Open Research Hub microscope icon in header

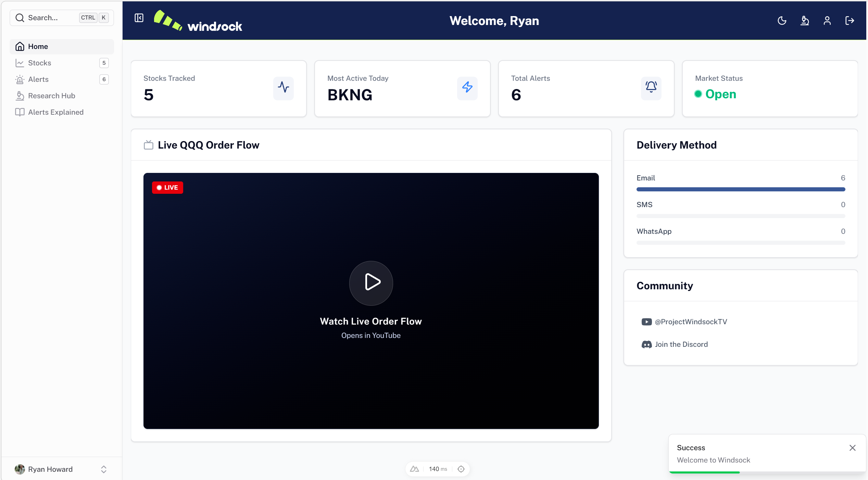(805, 21)
